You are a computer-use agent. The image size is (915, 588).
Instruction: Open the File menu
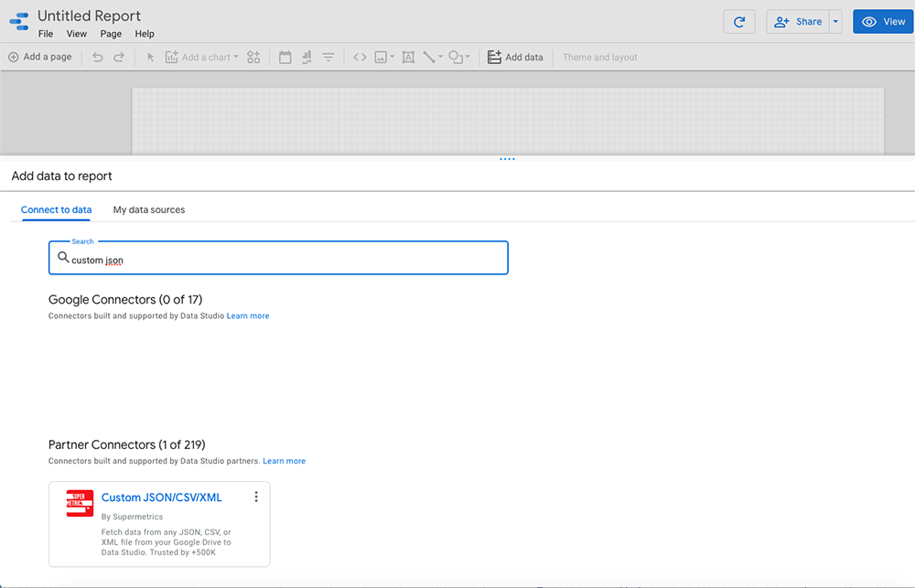46,34
